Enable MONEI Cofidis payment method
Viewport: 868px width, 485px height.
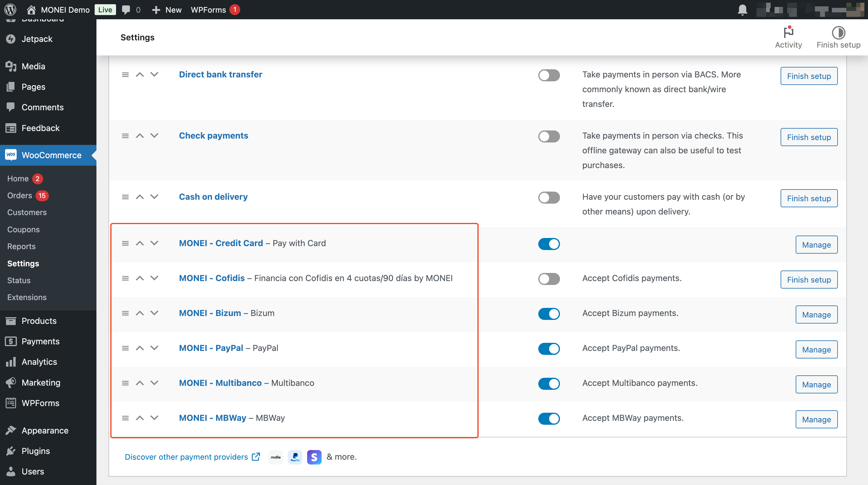pyautogui.click(x=549, y=278)
